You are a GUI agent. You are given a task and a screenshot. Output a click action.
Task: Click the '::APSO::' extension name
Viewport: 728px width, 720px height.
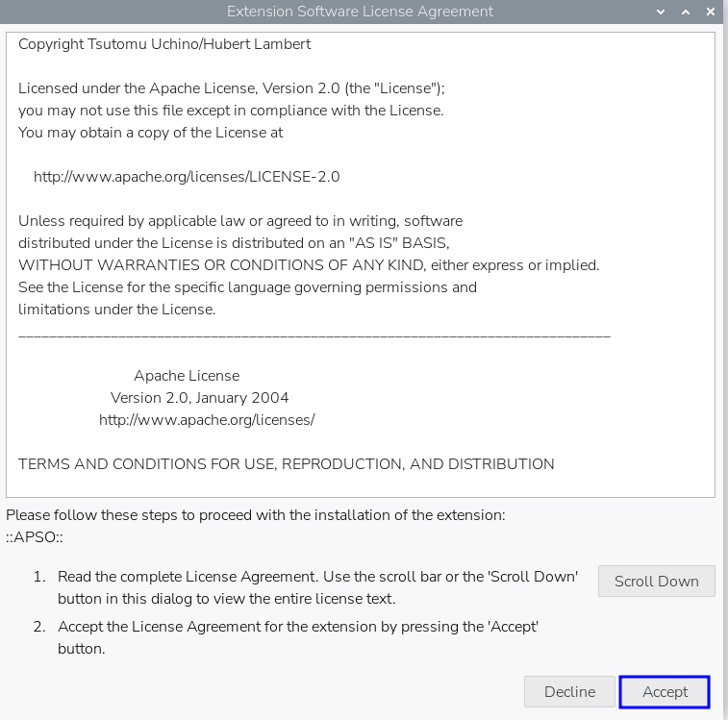tap(35, 537)
